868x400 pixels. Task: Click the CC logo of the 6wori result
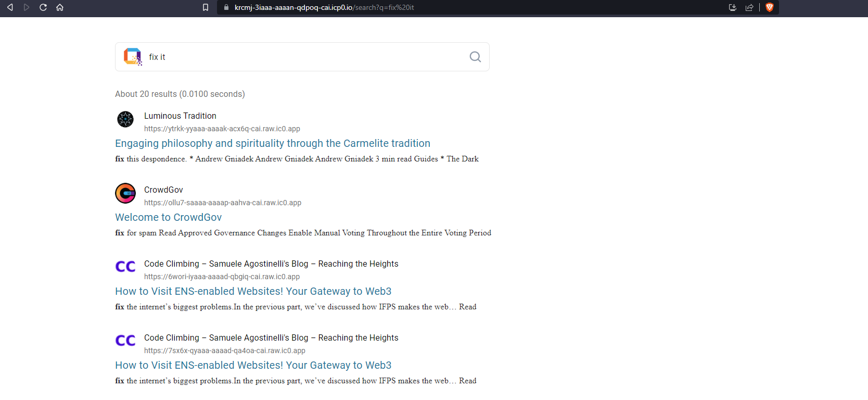pyautogui.click(x=125, y=267)
